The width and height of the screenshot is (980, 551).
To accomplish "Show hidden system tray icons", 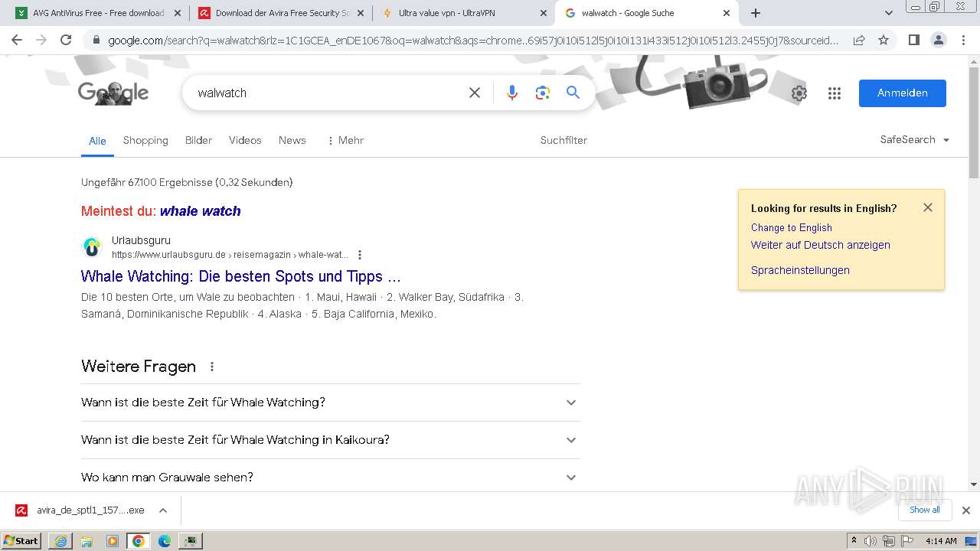I will click(x=854, y=541).
